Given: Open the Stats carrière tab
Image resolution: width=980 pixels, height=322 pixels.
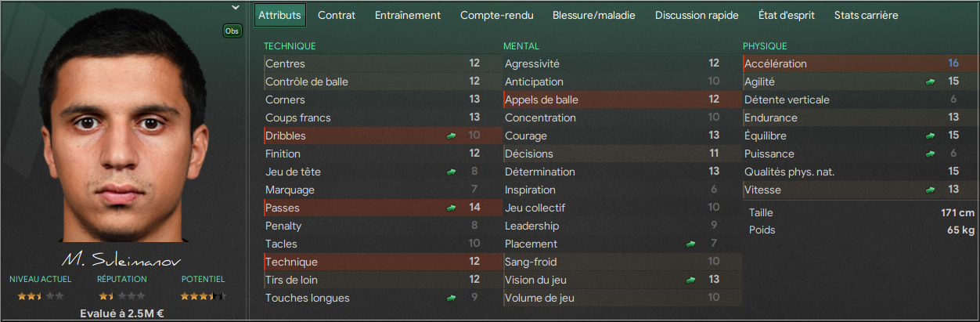Looking at the screenshot, I should tap(867, 15).
